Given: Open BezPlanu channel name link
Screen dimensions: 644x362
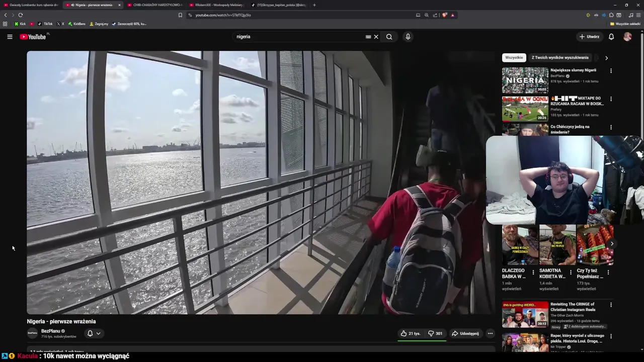Looking at the screenshot, I should pyautogui.click(x=50, y=331).
